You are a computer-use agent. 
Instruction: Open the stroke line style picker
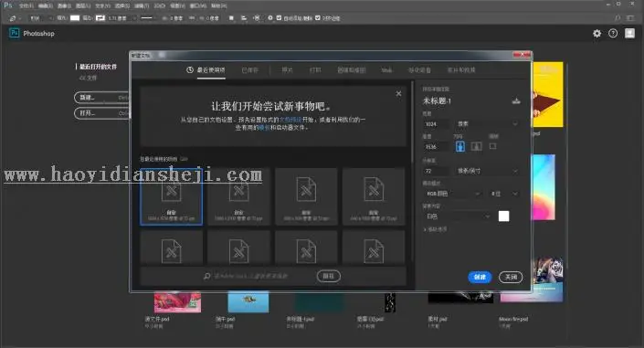tap(147, 18)
